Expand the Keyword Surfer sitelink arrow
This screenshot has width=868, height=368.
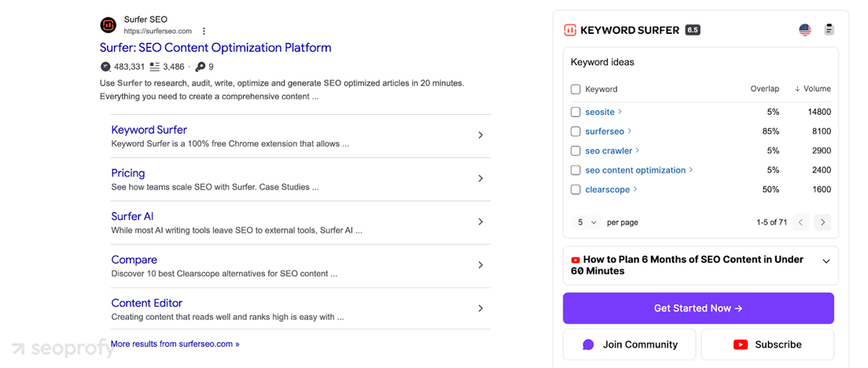pyautogui.click(x=480, y=135)
